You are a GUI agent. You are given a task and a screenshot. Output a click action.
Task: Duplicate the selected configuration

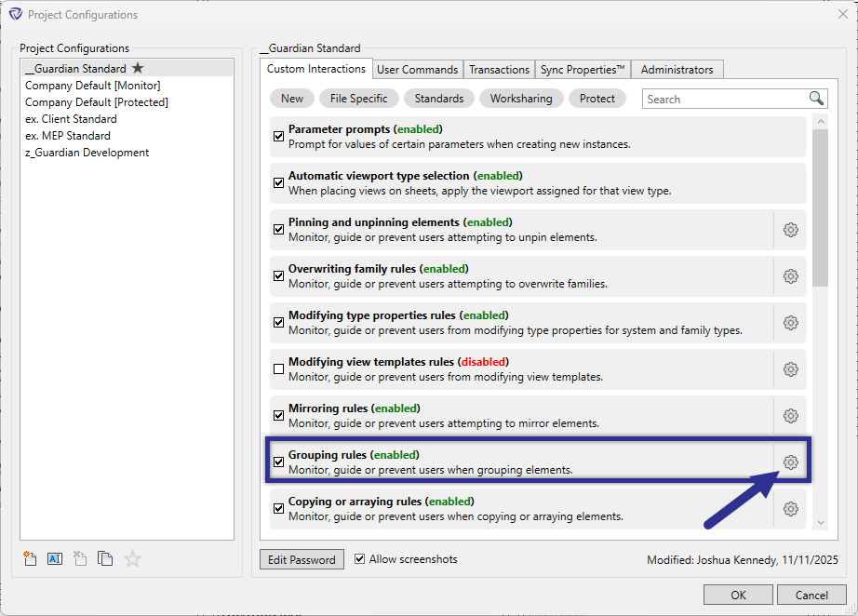click(x=104, y=558)
